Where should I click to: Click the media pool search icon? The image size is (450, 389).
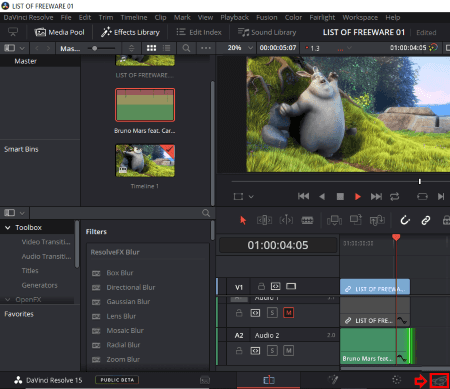pyautogui.click(x=186, y=48)
